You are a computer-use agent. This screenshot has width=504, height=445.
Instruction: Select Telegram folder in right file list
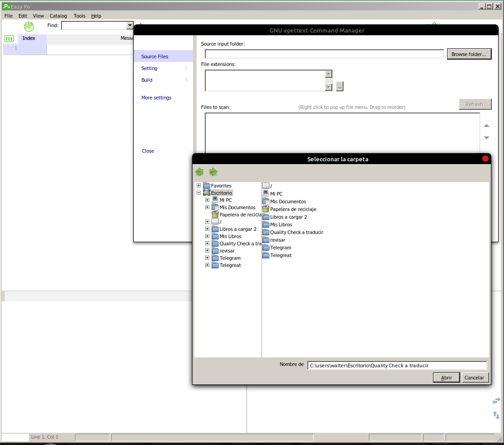(277, 248)
